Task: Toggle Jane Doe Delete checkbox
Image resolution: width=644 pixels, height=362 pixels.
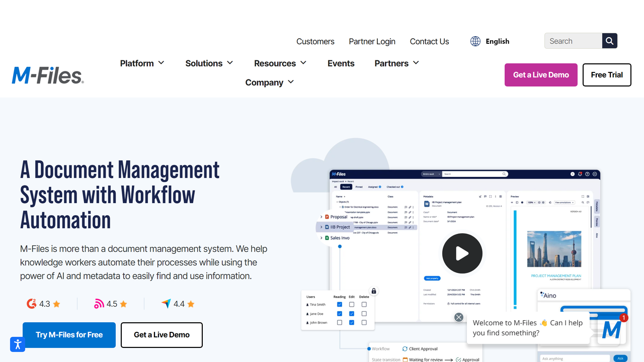Action: (x=364, y=314)
